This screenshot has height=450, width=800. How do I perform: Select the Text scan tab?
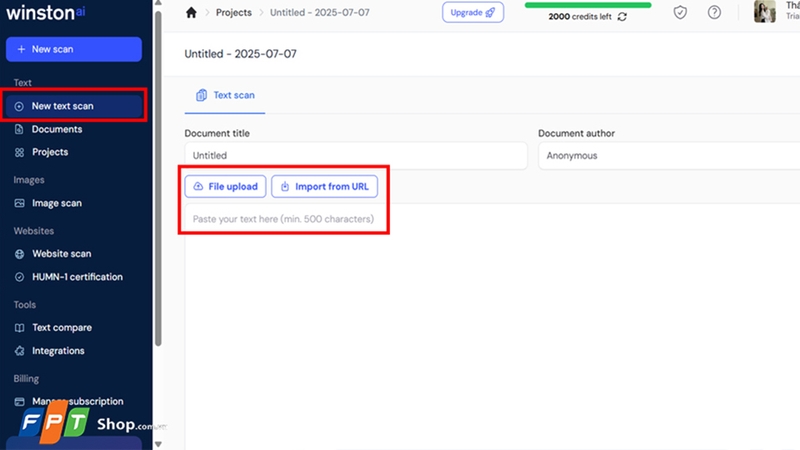click(x=225, y=95)
